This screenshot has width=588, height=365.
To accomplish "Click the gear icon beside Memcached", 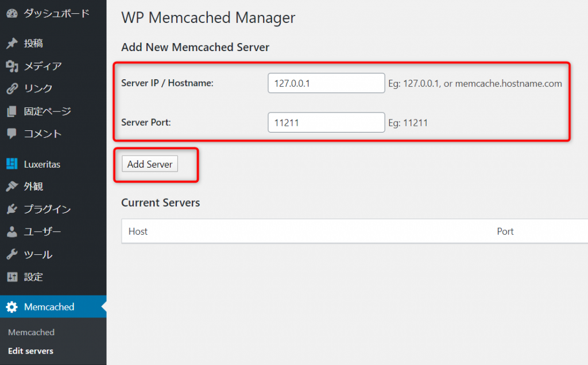I will [x=11, y=307].
